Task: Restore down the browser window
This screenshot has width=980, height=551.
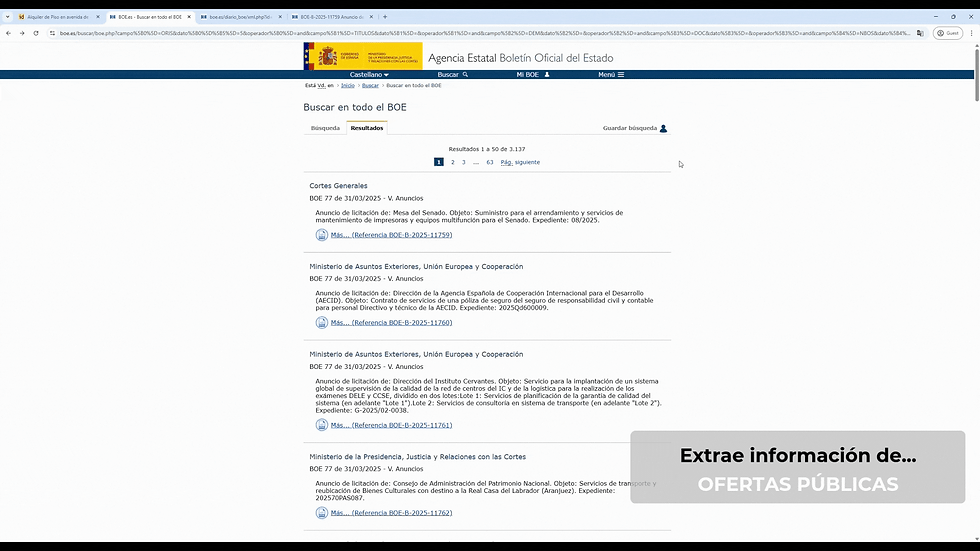Action: coord(953,17)
